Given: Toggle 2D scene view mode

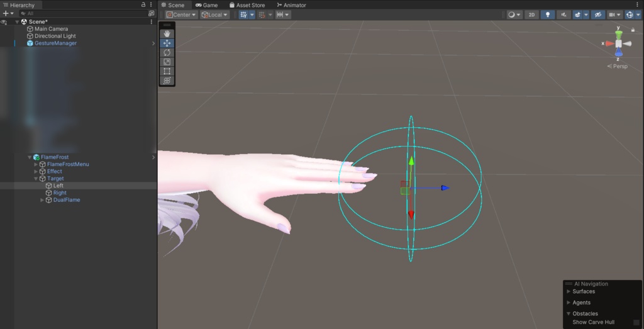Looking at the screenshot, I should click(x=532, y=15).
